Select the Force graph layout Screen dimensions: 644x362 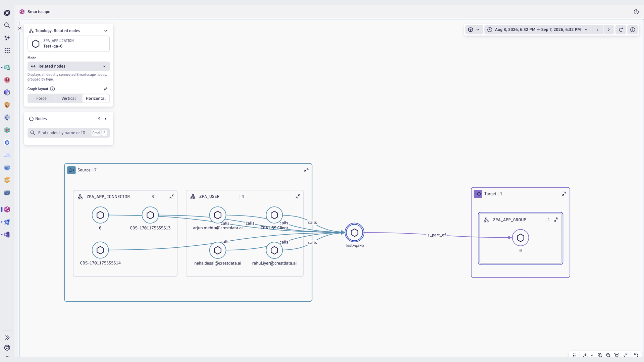[41, 98]
